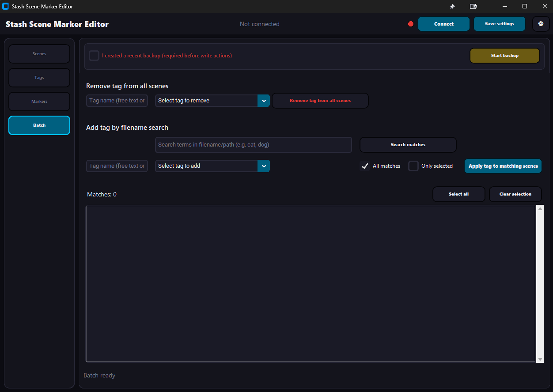Click the red connection status indicator
This screenshot has height=392, width=553.
click(411, 24)
